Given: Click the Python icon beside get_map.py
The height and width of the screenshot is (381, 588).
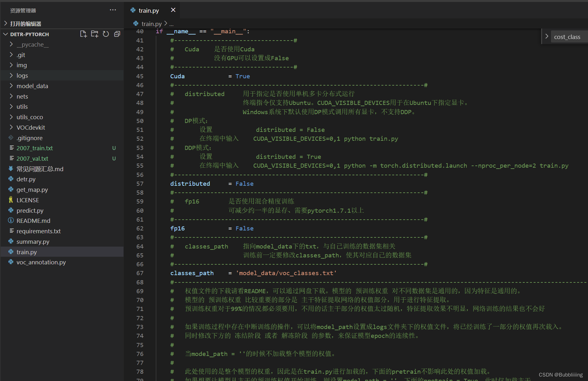Looking at the screenshot, I should click(11, 189).
